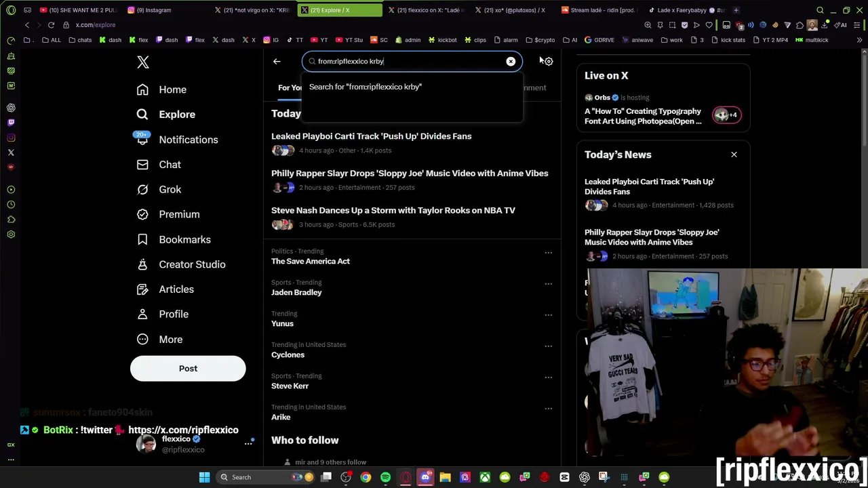Open Leaked Playboi Carti Track story

click(x=371, y=136)
